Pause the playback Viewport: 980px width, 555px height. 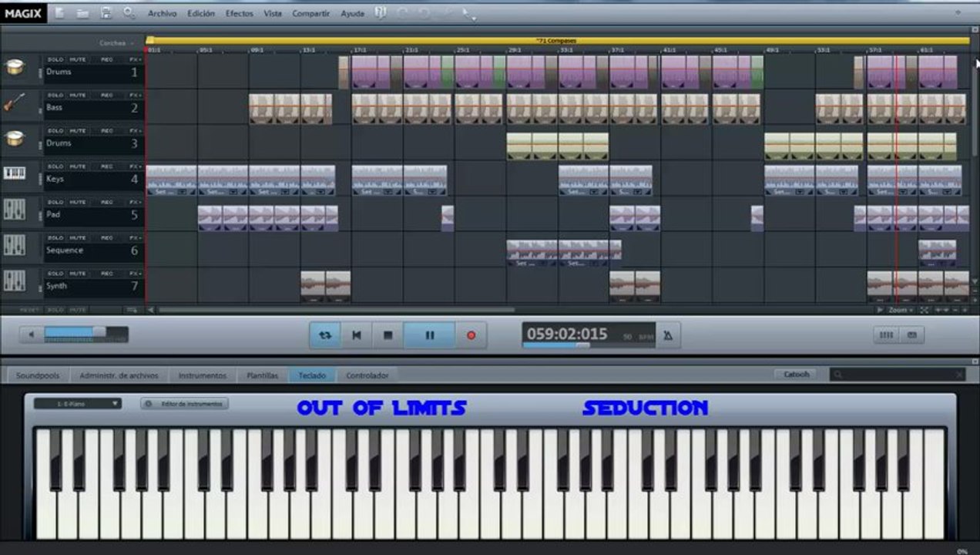(x=430, y=335)
